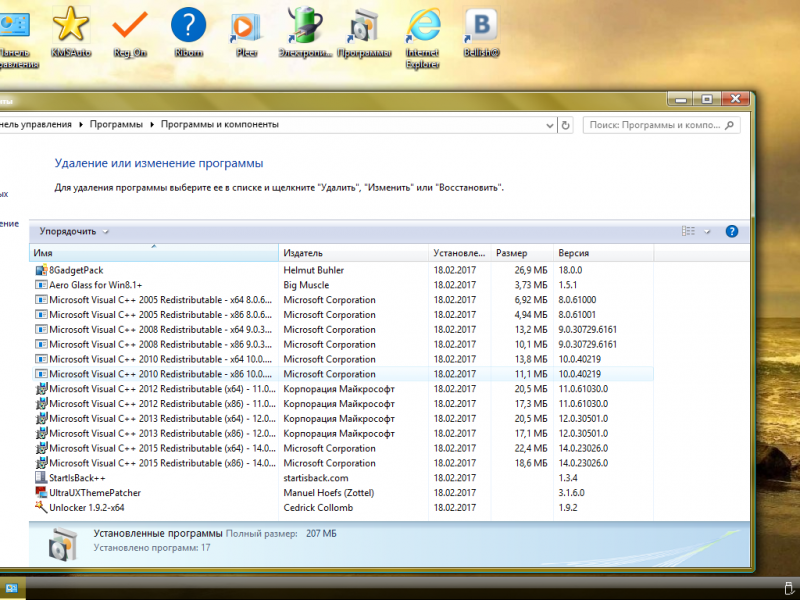Select Microsoft Visual C++ 2013 Redistributable (x86) row
Image resolution: width=800 pixels, height=600 pixels.
coord(342,433)
